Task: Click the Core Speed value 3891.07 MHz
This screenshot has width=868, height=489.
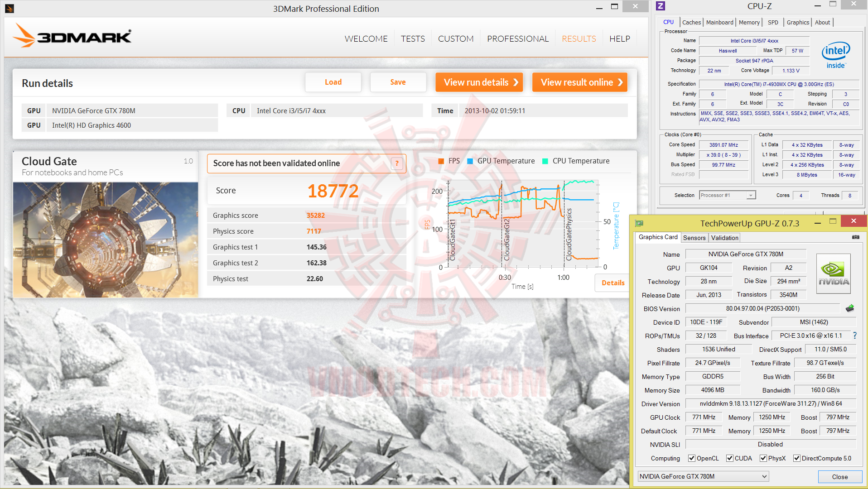Action: pos(723,145)
